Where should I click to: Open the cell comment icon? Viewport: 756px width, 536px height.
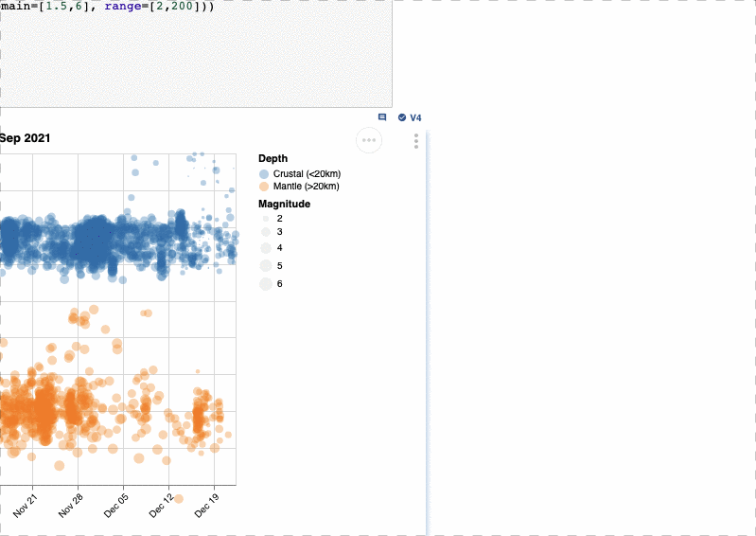click(382, 117)
